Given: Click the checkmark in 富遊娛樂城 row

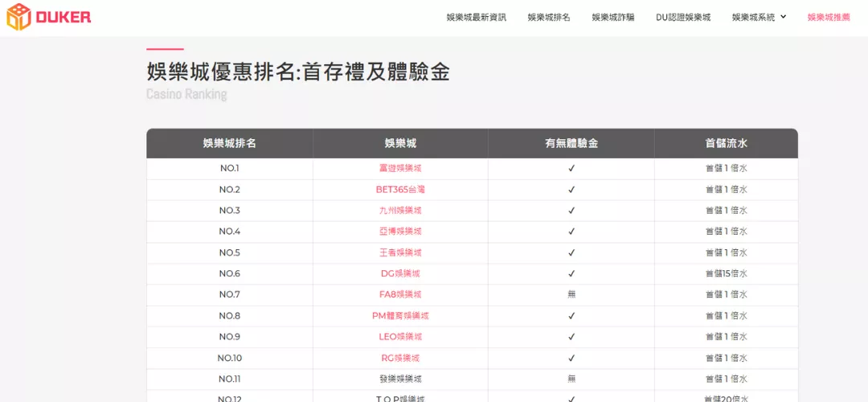Looking at the screenshot, I should 571,168.
